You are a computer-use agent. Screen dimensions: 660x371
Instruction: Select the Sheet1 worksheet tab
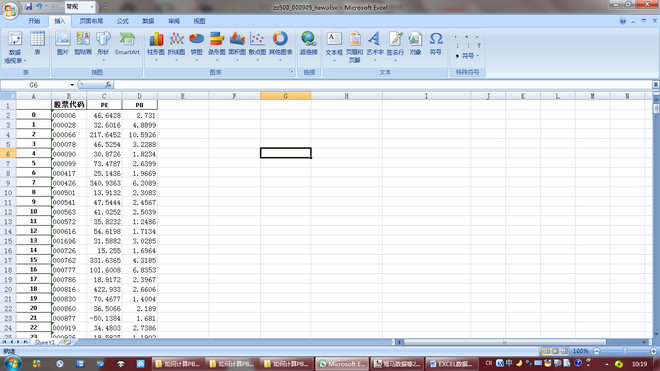pyautogui.click(x=45, y=342)
